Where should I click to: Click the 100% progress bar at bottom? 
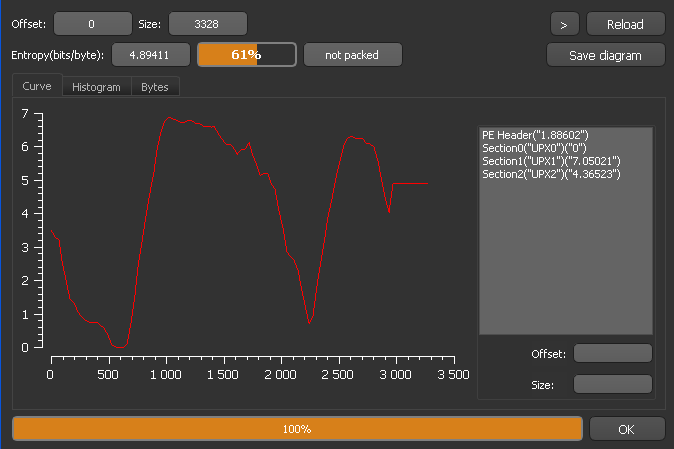coord(297,429)
